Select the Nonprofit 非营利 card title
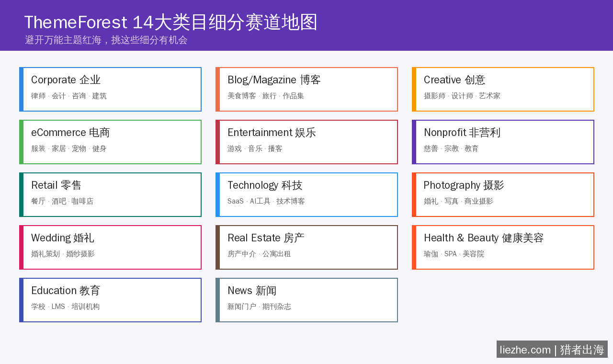Image resolution: width=613 pixels, height=364 pixels. click(462, 133)
